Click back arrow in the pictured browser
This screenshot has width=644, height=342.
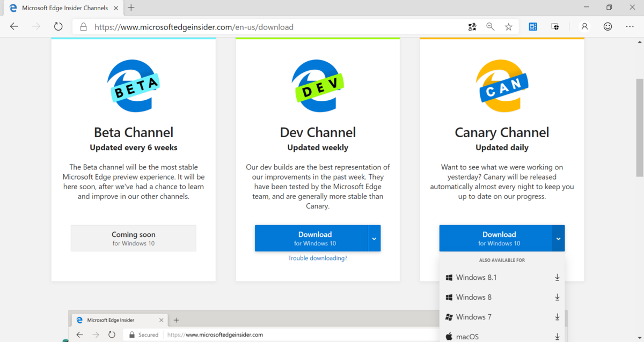pyautogui.click(x=79, y=334)
